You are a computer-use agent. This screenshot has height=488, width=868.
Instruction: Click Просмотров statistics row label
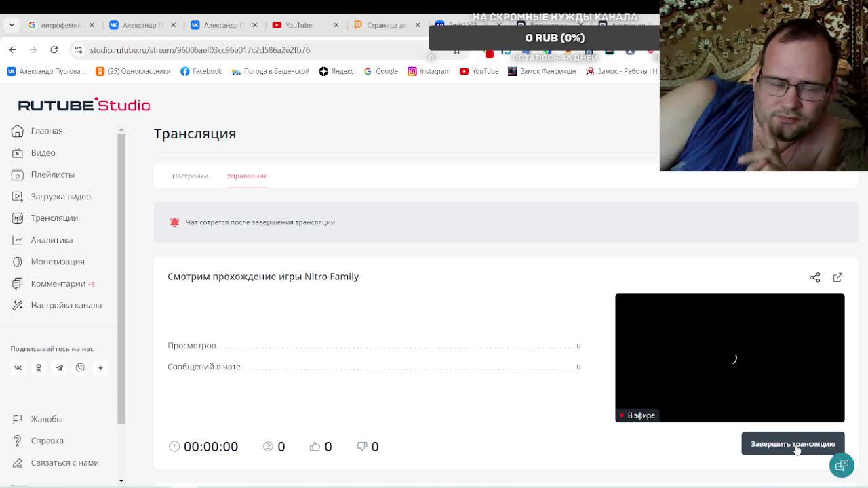point(192,346)
